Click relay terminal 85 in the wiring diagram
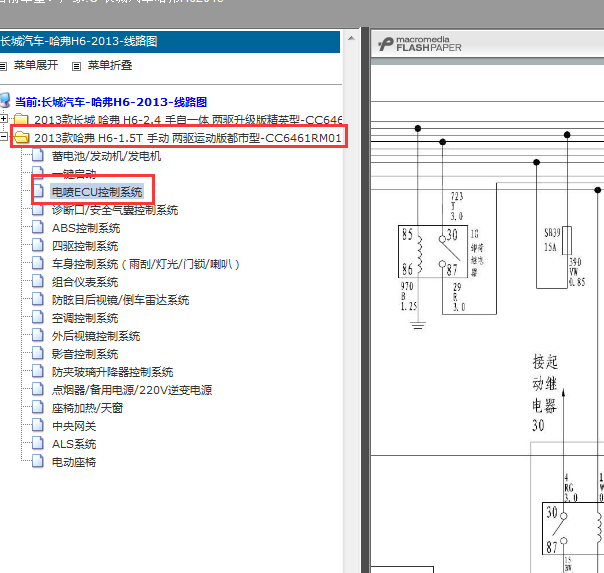This screenshot has width=604, height=573. coord(407,234)
